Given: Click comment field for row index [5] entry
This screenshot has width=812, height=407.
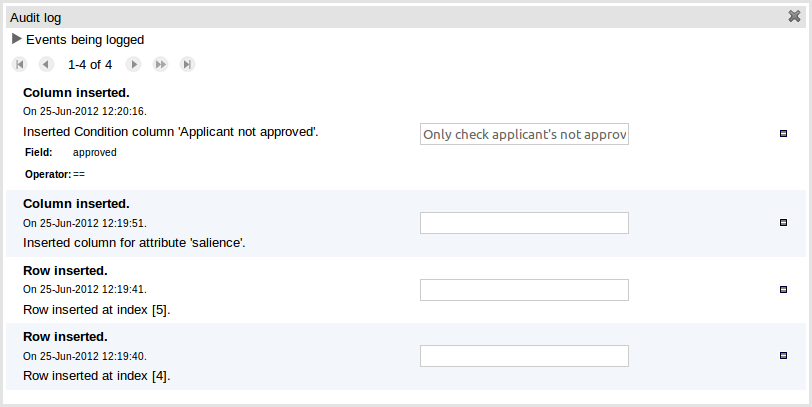Looking at the screenshot, I should pos(524,290).
